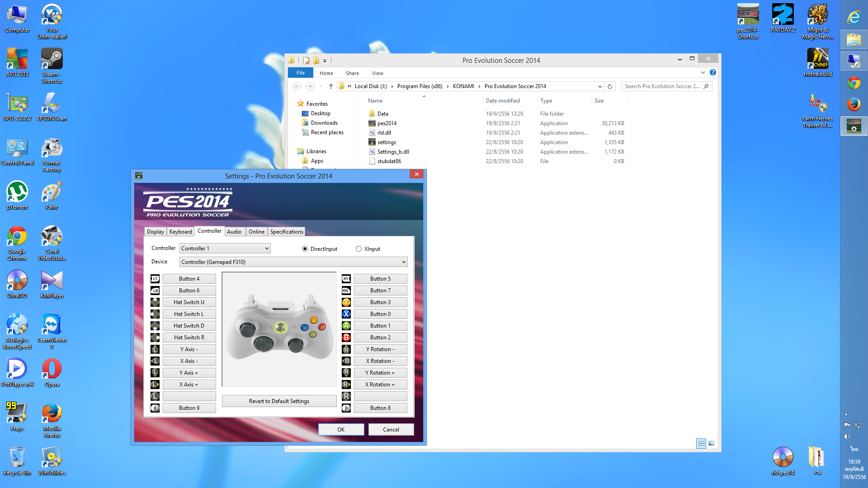Click the blue X button icon
The height and width of the screenshot is (488, 868).
click(346, 314)
